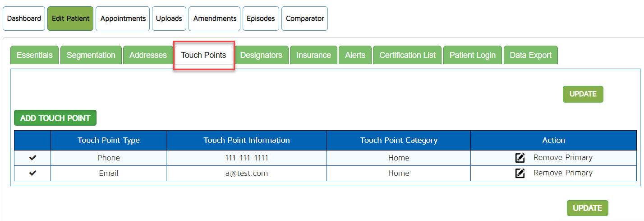The height and width of the screenshot is (221, 644).
Task: Click the lower UPDATE button
Action: coord(587,208)
